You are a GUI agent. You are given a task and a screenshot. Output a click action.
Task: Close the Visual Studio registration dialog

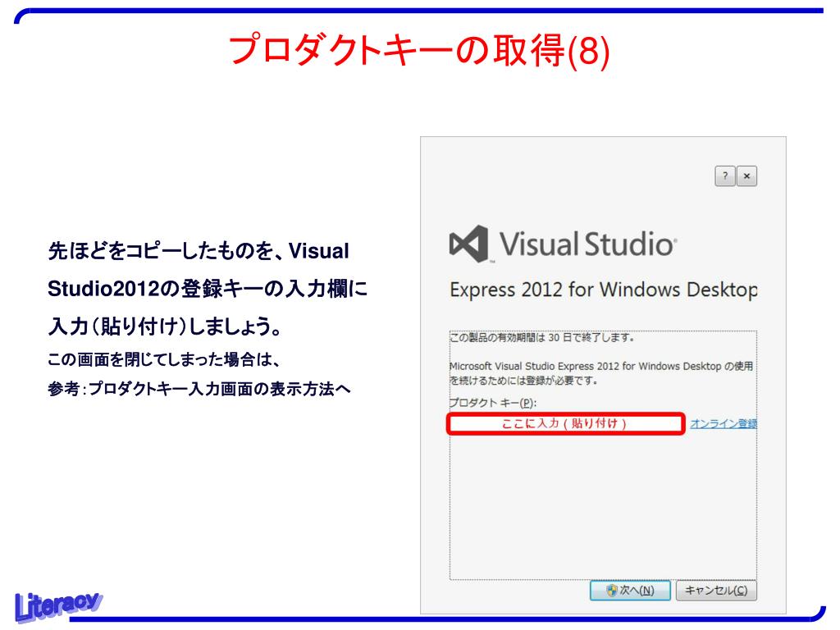coord(746,176)
